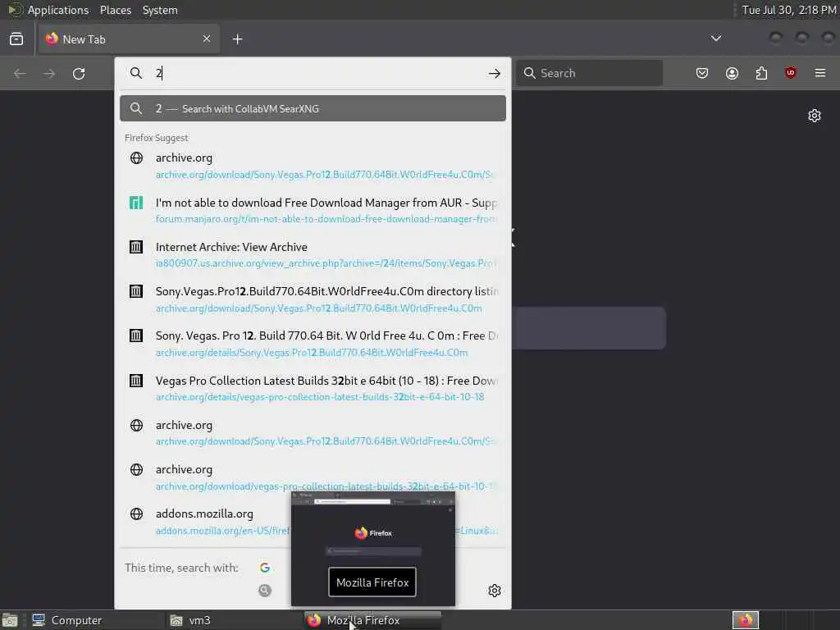Image resolution: width=840 pixels, height=630 pixels.
Task: Switch to Computer taskbar window
Action: point(95,620)
